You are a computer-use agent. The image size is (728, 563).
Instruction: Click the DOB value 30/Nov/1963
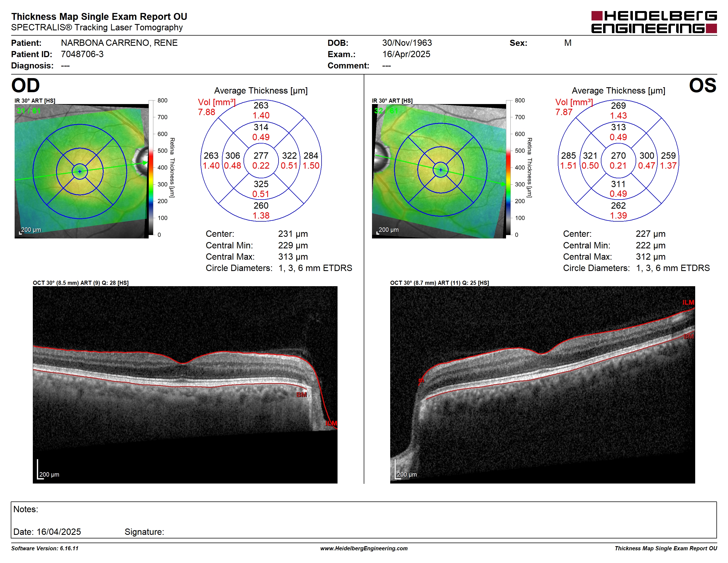click(x=407, y=43)
